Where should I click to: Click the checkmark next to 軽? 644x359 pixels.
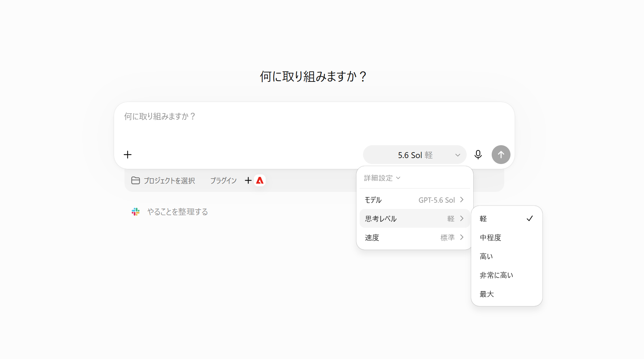coord(530,218)
